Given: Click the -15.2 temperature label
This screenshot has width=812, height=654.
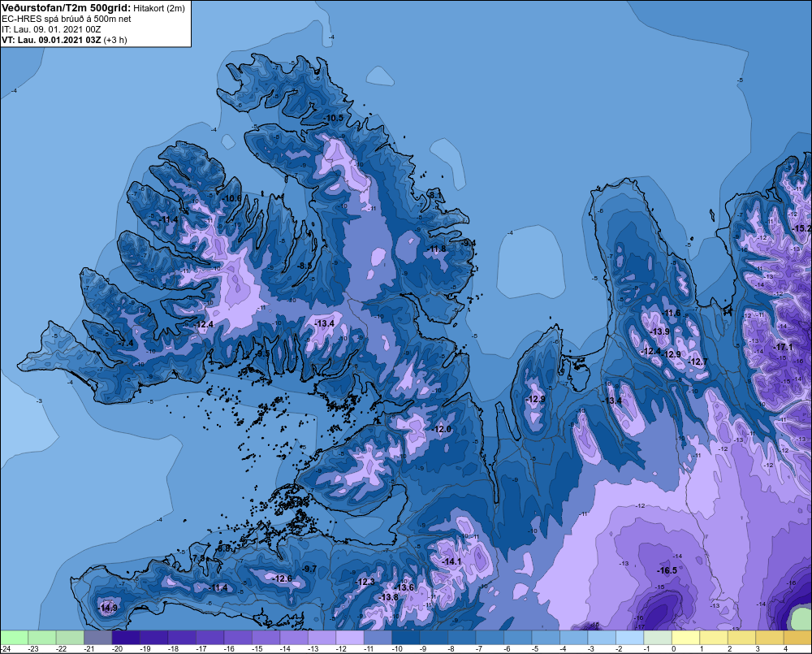Looking at the screenshot, I should [x=801, y=228].
